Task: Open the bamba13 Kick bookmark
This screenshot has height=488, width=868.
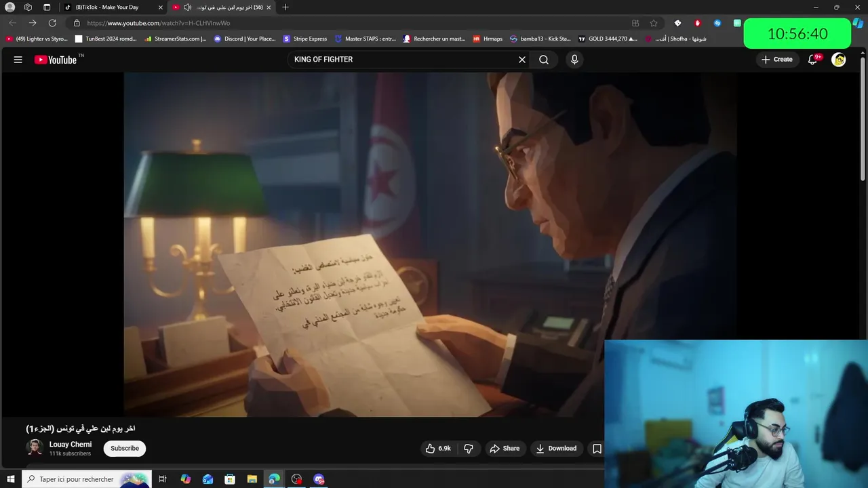Action: coord(540,39)
